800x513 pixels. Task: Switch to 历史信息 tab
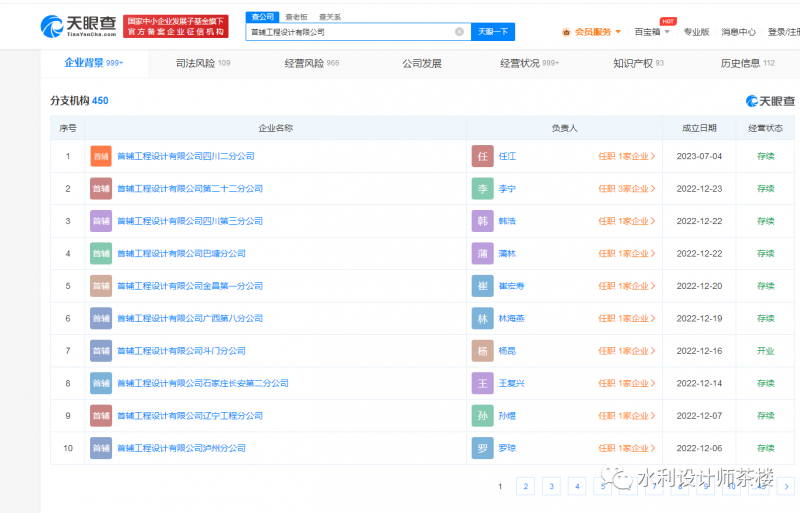[x=747, y=63]
